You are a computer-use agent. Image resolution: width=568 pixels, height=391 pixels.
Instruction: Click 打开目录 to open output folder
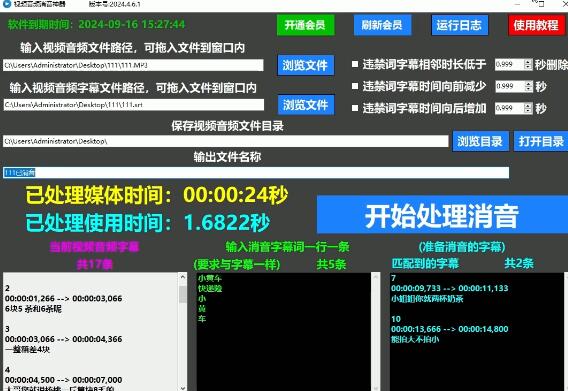(x=541, y=141)
